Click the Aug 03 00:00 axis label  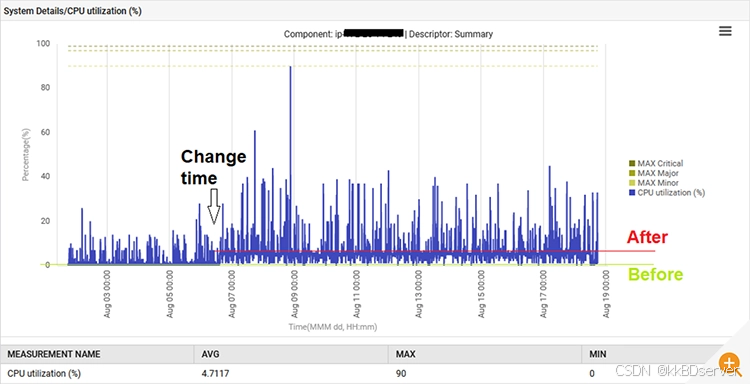pos(107,294)
